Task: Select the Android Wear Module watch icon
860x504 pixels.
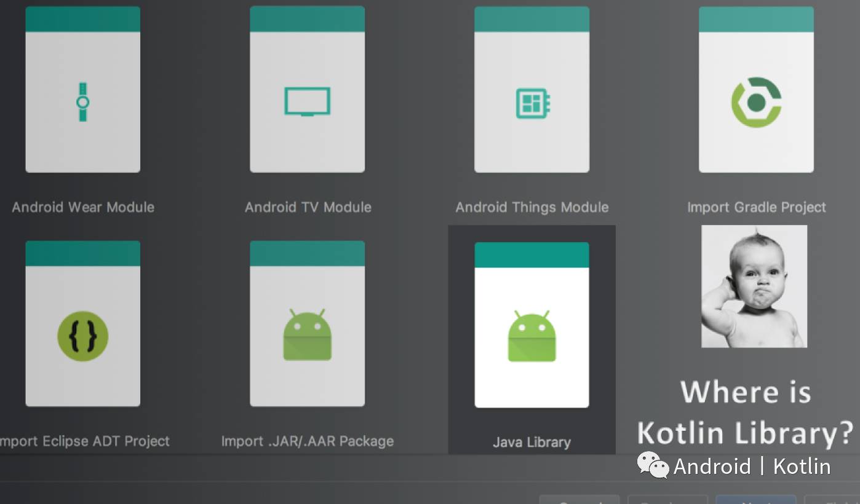Action: tap(83, 102)
